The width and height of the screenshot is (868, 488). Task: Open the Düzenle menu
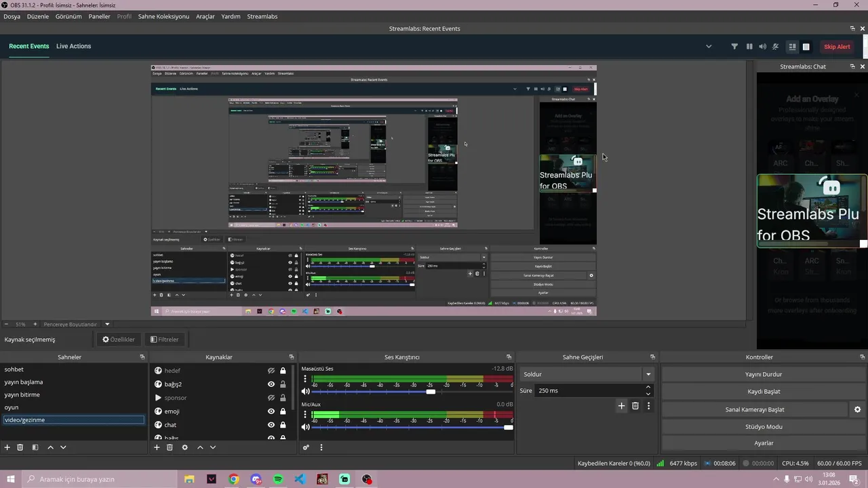(x=38, y=16)
